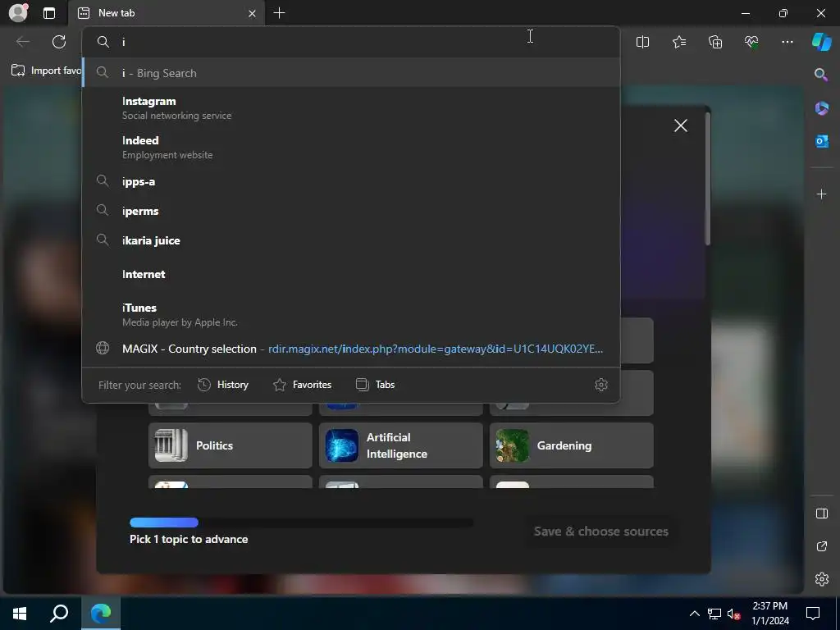Open the Windows Start menu
This screenshot has width=840, height=630.
20,614
